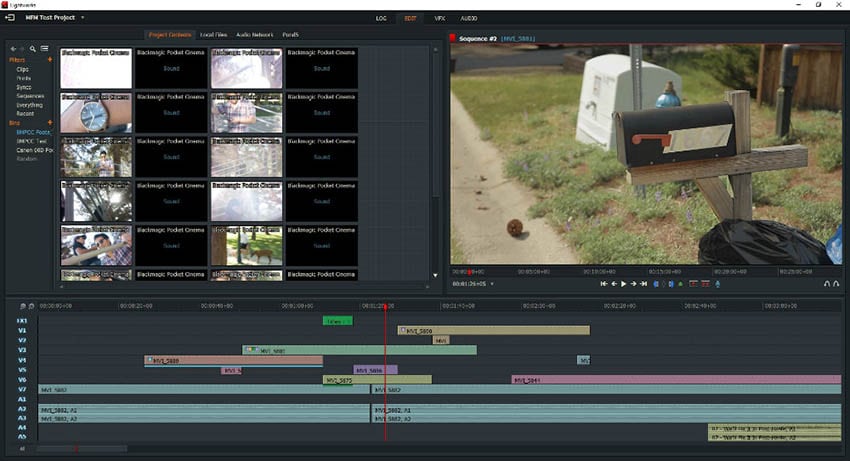Toggle the V4 track header
The width and height of the screenshot is (850, 461).
coord(22,360)
